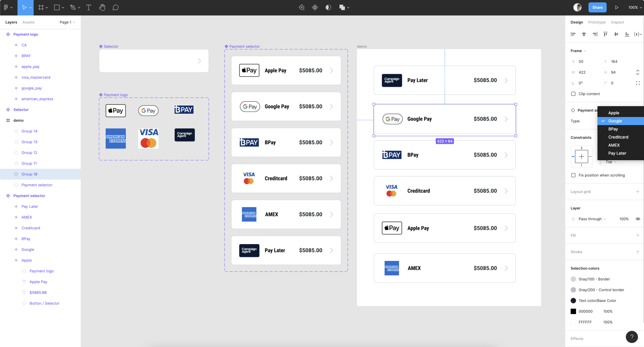Click the Apple Pay logo in Payment logo
This screenshot has width=644, height=347.
click(116, 111)
